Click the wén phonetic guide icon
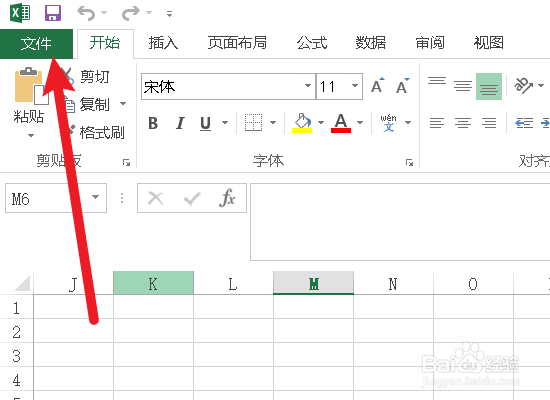The image size is (550, 400). coord(388,122)
